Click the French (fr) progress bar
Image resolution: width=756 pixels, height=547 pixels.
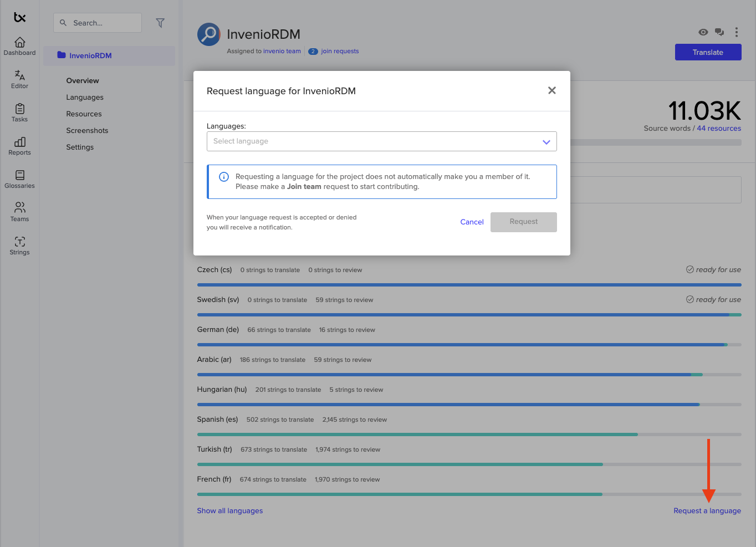click(x=469, y=494)
